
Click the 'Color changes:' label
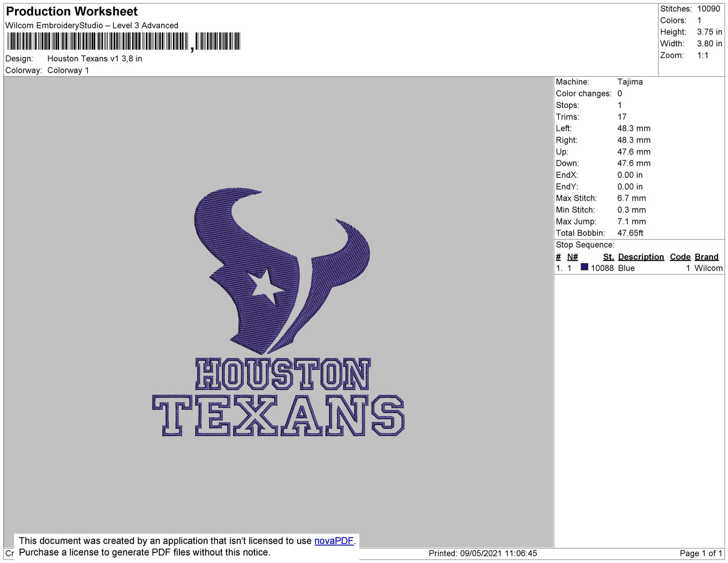click(x=583, y=94)
